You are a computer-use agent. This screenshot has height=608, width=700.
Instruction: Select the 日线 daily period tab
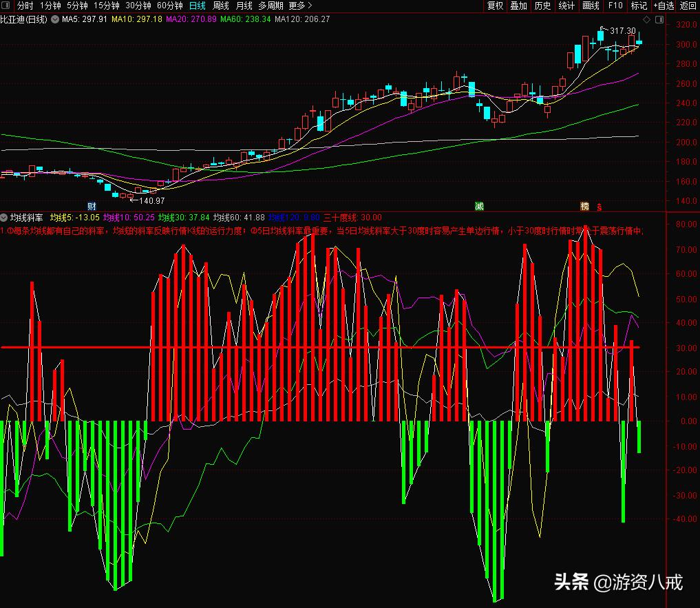[x=197, y=6]
